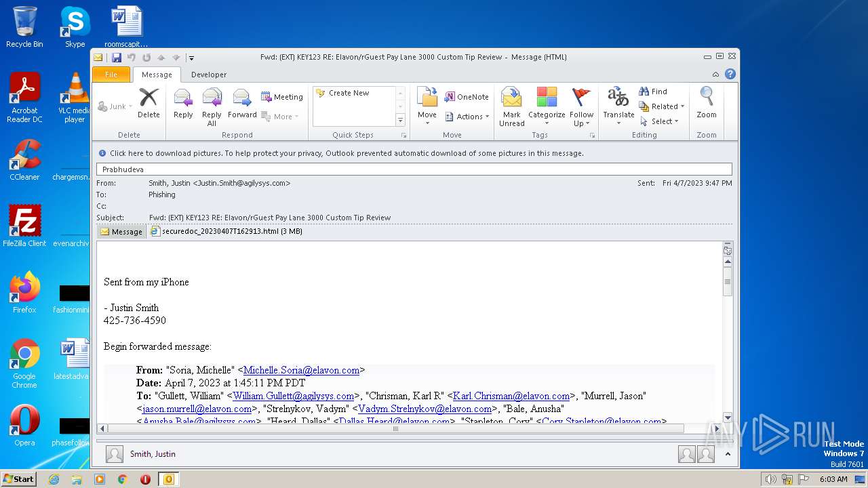Click the Next Item down arrow
This screenshot has width=868, height=488.
coord(176,58)
